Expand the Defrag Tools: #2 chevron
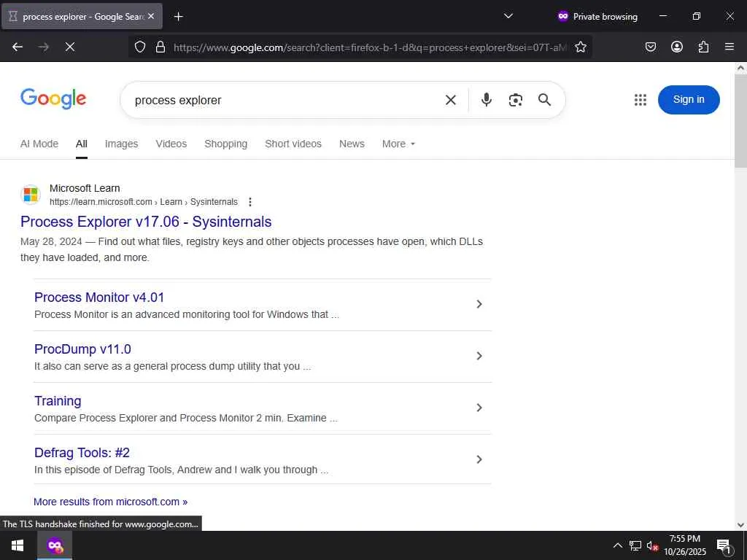747x560 pixels. coord(479,459)
